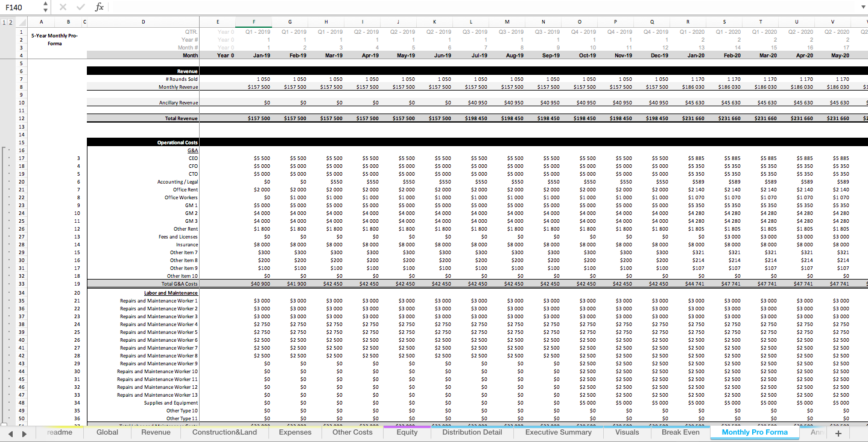Click the 'Ancillary Revenue' row label

point(179,103)
